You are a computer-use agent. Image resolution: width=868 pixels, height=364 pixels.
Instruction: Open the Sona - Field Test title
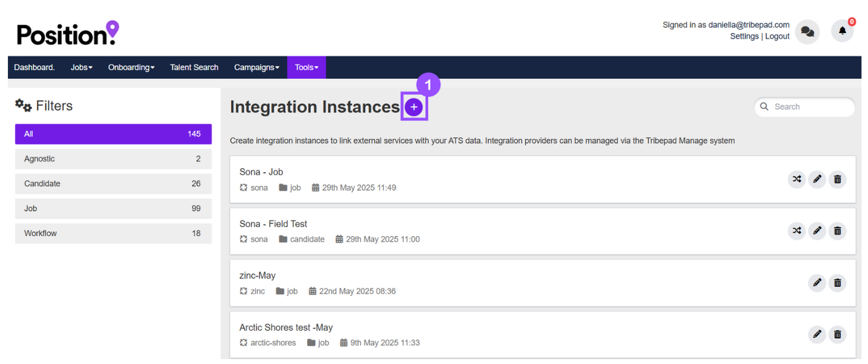coord(273,224)
